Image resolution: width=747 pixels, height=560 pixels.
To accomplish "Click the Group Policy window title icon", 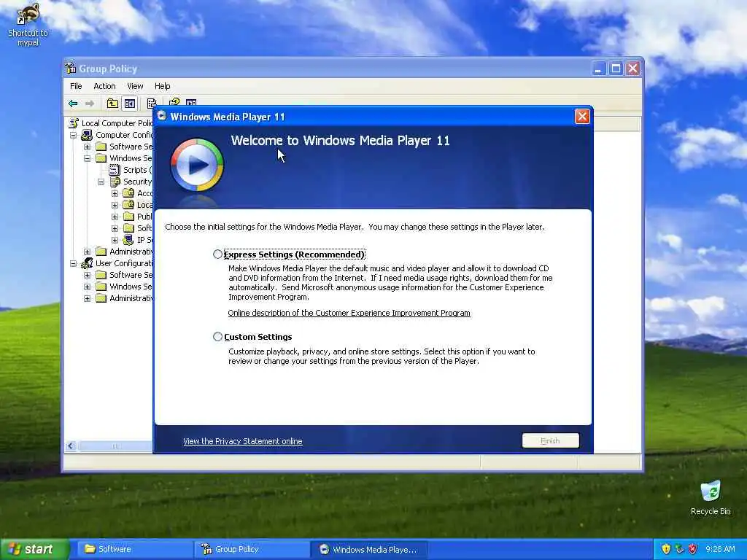I will [71, 68].
